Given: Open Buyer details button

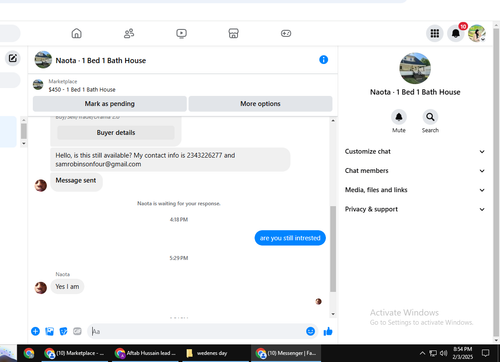Looking at the screenshot, I should click(x=116, y=133).
